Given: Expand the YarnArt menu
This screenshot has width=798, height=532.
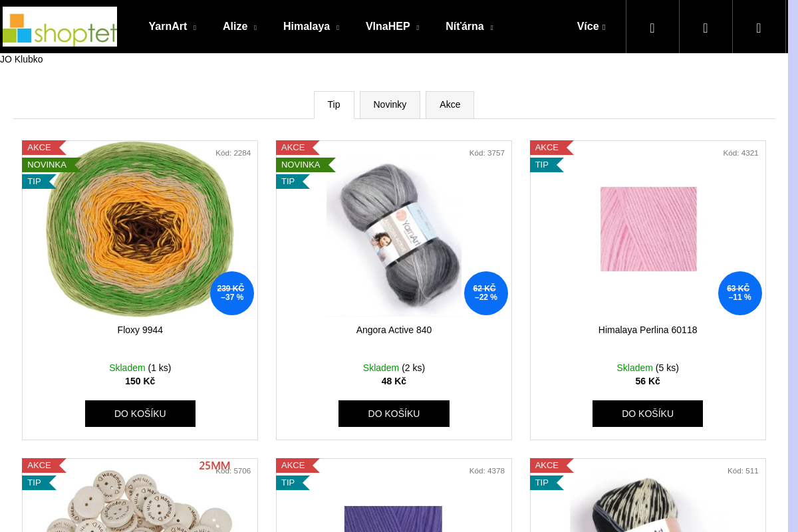Looking at the screenshot, I should [x=172, y=27].
